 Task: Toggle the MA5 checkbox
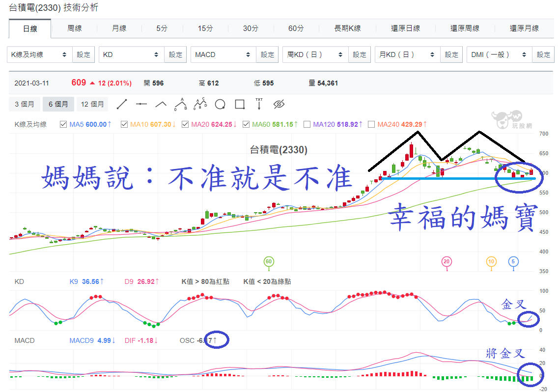(x=63, y=124)
